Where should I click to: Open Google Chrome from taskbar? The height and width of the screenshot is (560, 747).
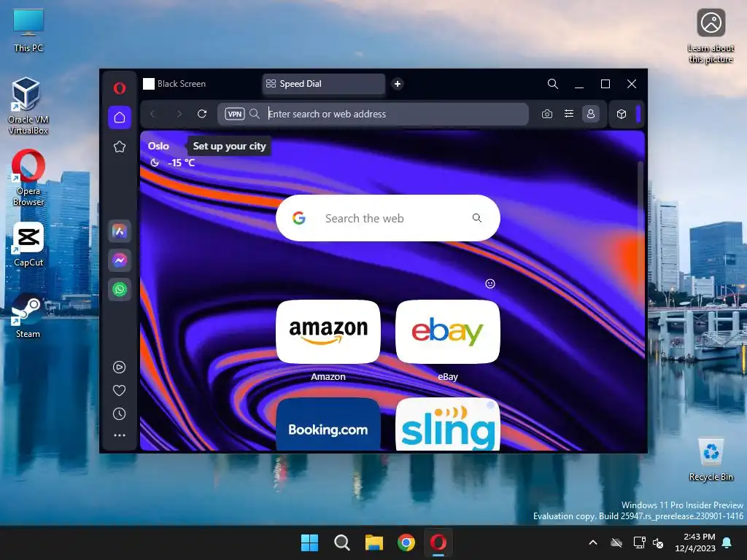[406, 542]
